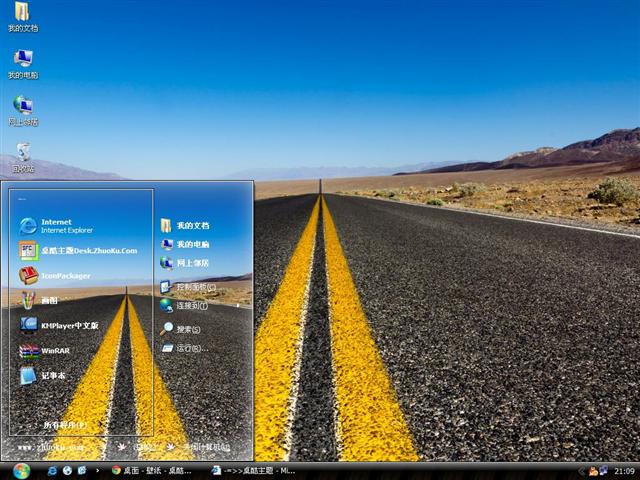The image size is (640, 480).
Task: Click the network computers tray icon
Action: click(604, 471)
